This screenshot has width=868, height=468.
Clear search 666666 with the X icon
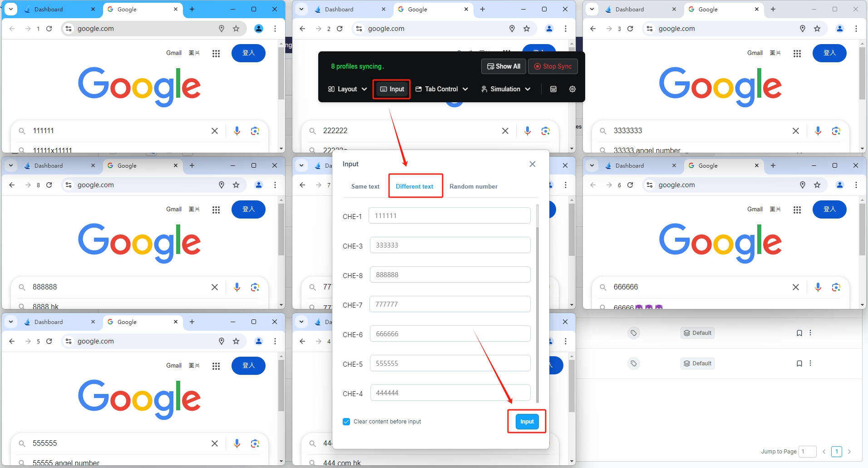796,287
